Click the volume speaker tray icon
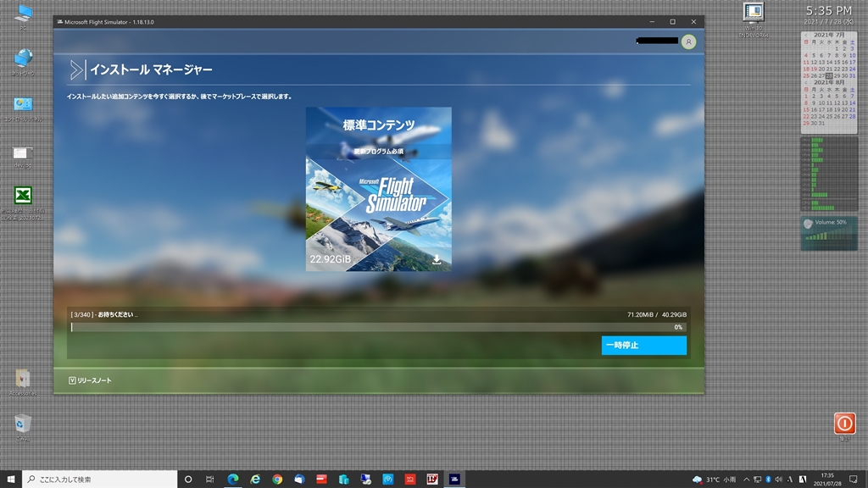Screen dimensions: 868x488 pos(779,480)
